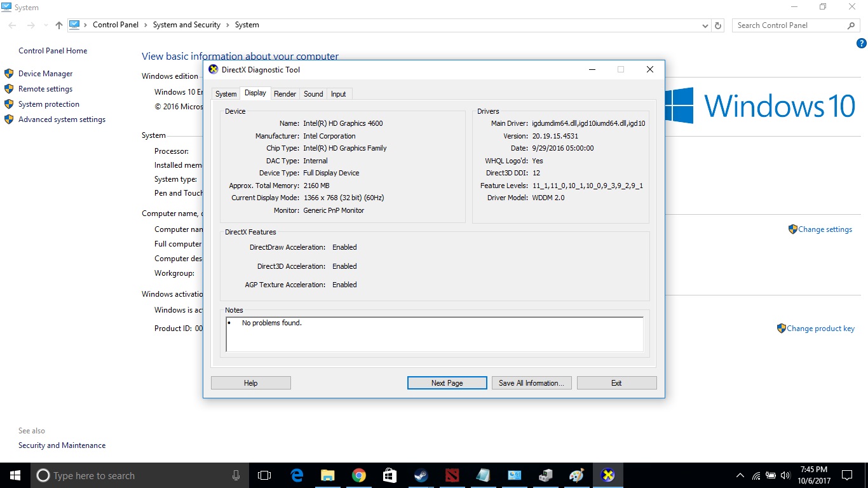Image resolution: width=868 pixels, height=488 pixels.
Task: Click the Forward arrow in System window
Action: (31, 25)
